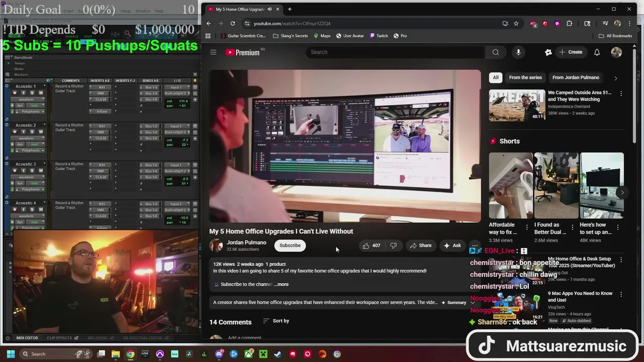
Task: Open the Chrome extensions puzzle icon
Action: coord(569,23)
